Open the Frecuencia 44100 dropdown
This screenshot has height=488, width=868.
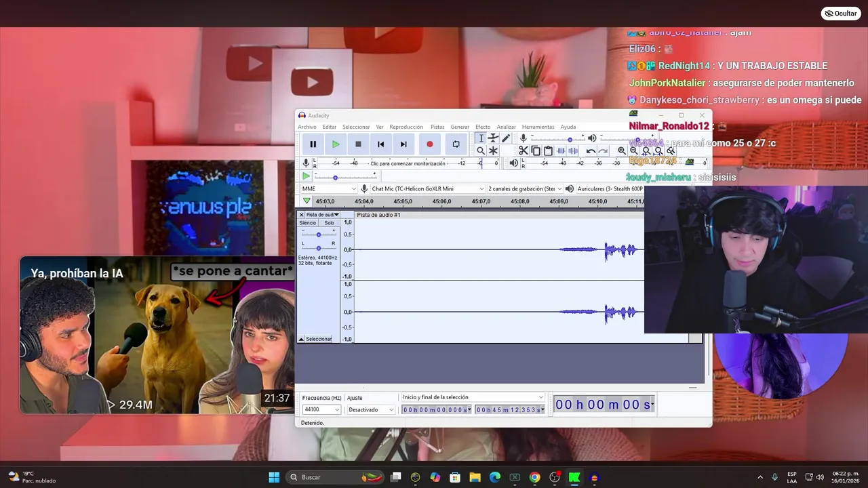tap(321, 409)
